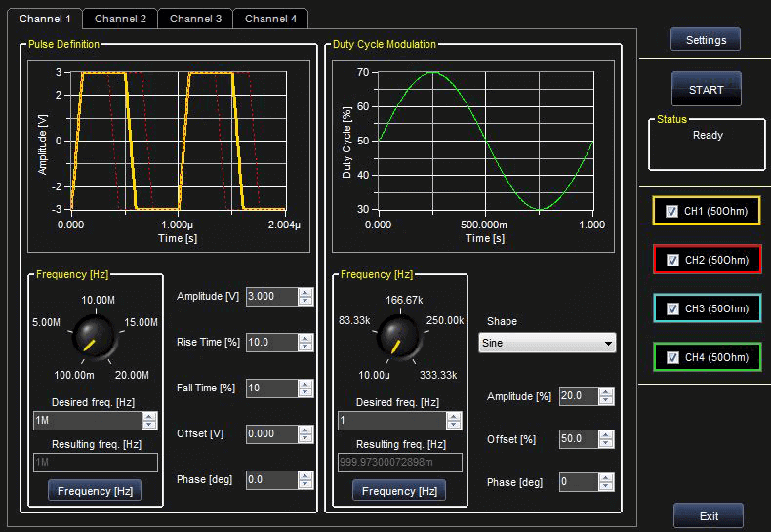The height and width of the screenshot is (532, 771).
Task: Click the pulse Amplitude [V] input field
Action: pyautogui.click(x=270, y=297)
